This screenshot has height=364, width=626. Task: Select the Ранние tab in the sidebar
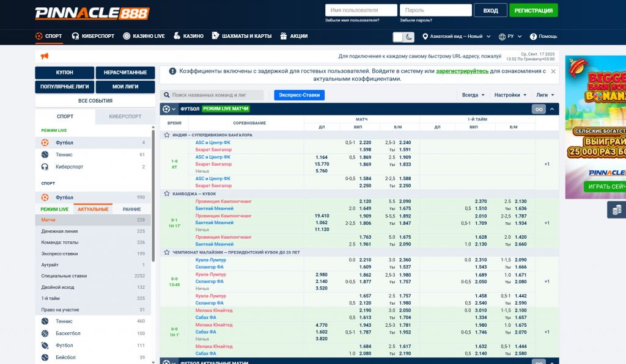tap(131, 209)
